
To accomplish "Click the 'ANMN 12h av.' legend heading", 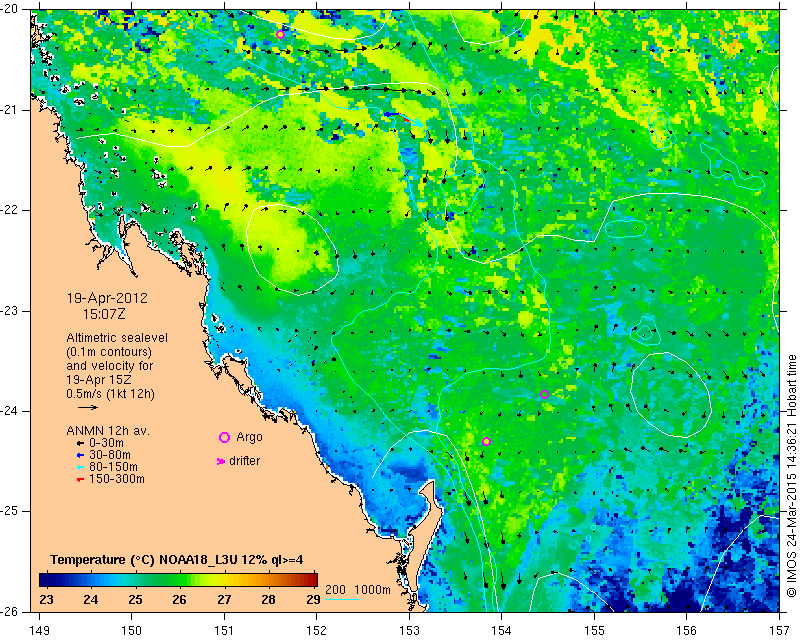I will coord(108,431).
